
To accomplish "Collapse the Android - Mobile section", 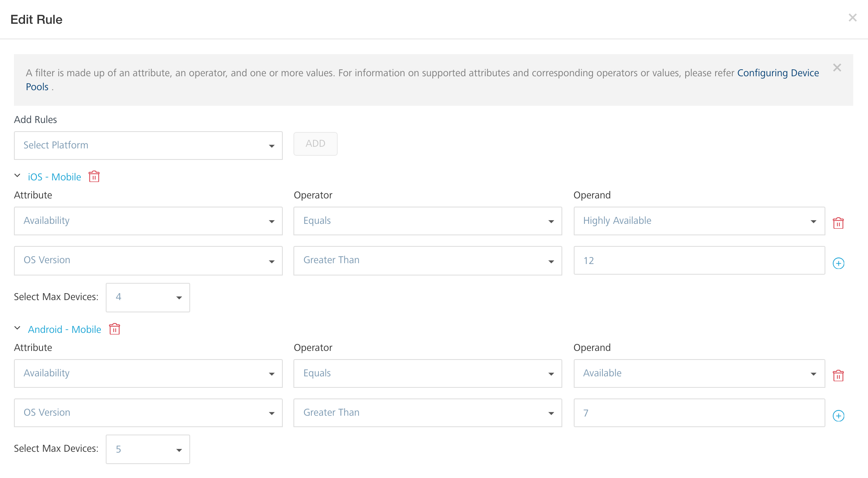I will click(17, 328).
